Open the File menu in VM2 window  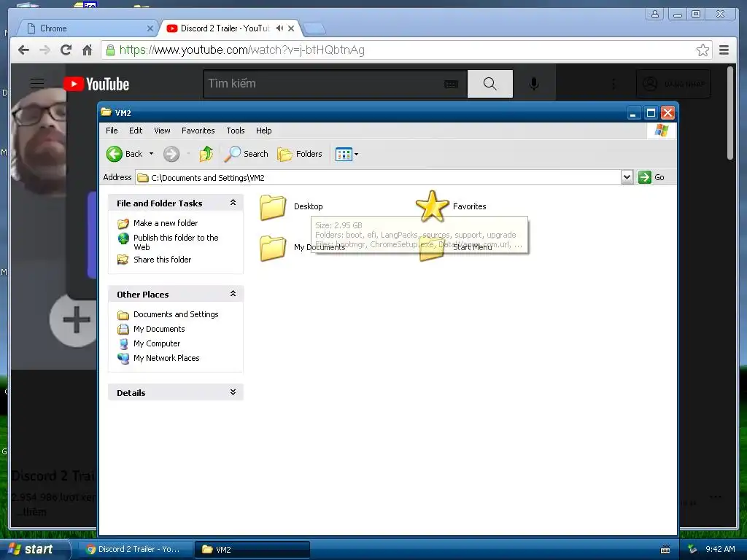tap(112, 131)
